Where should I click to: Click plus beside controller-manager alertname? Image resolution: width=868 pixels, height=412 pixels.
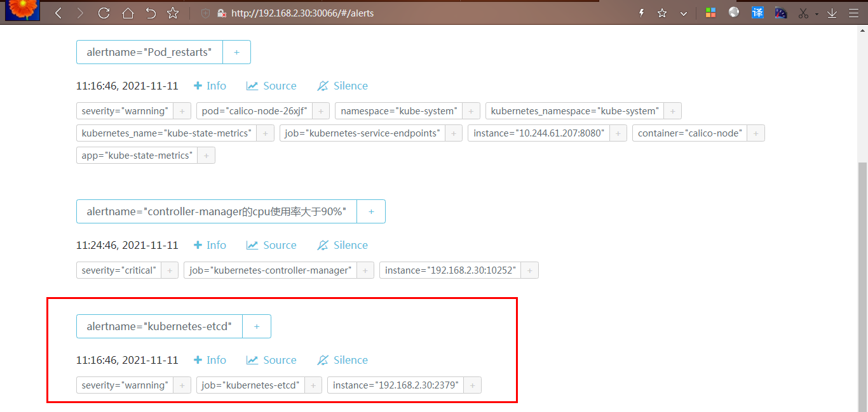pos(371,211)
